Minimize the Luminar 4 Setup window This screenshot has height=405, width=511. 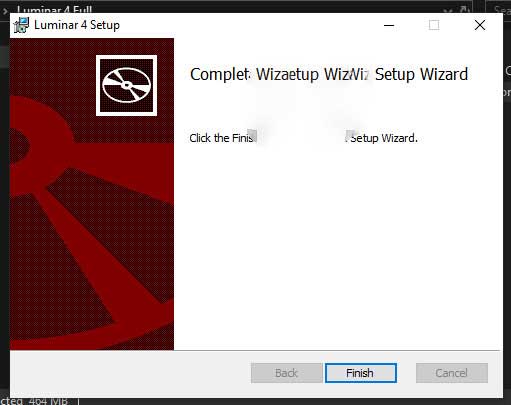[x=389, y=25]
